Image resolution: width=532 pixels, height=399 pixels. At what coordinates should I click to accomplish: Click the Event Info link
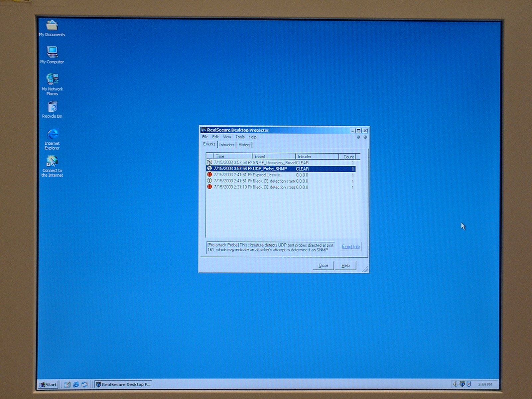[351, 246]
